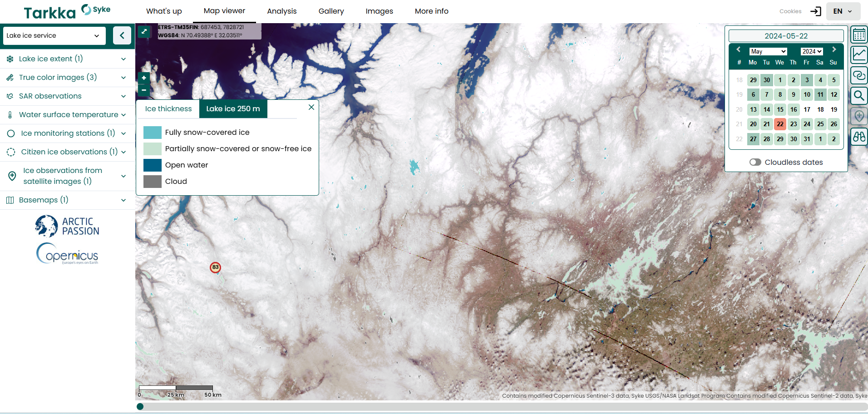Click the Cookies link
868x414 pixels.
790,11
